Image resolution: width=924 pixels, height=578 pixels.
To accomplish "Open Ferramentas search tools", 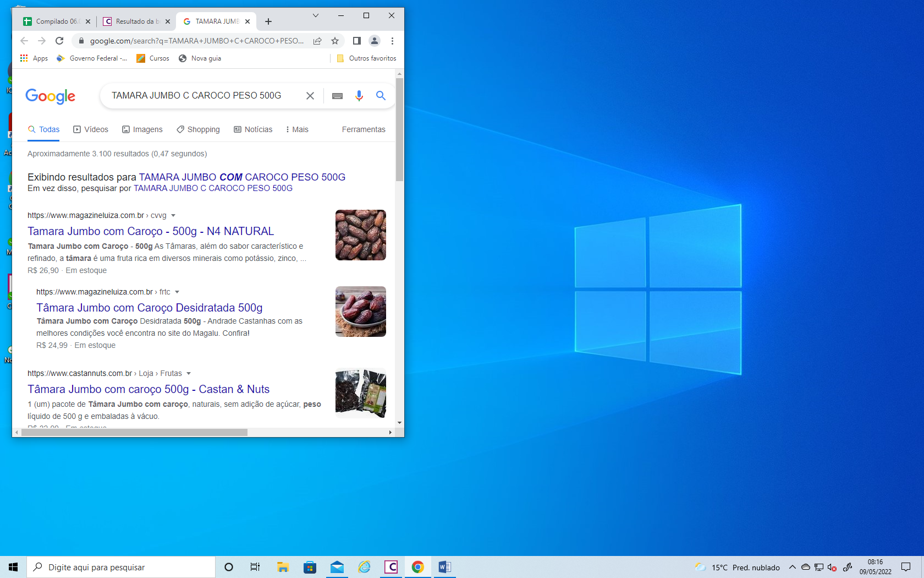I will click(x=364, y=129).
